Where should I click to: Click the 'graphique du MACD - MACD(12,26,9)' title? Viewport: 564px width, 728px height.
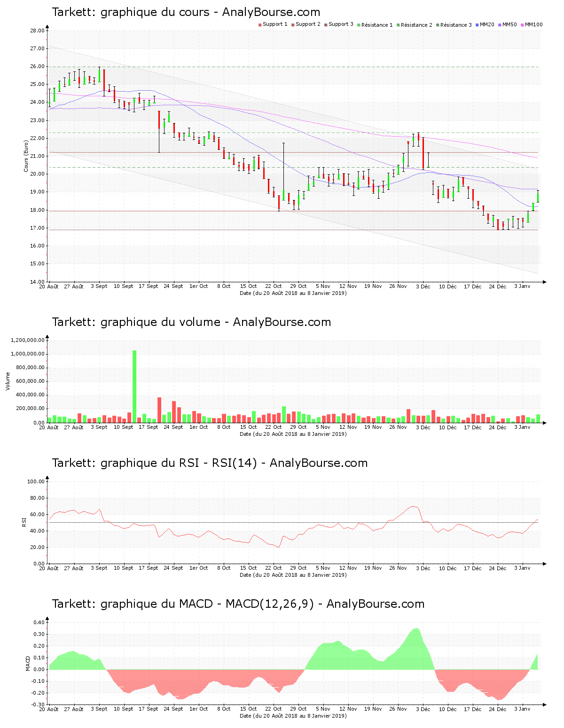click(238, 604)
